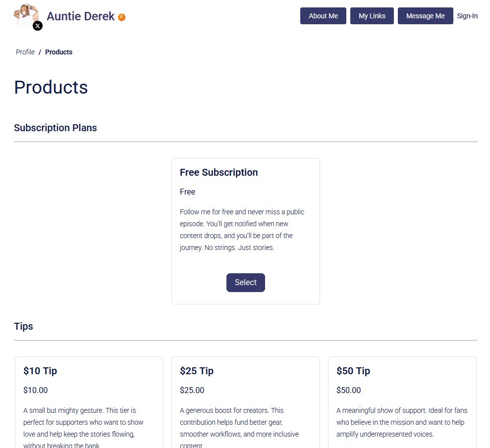Click the 'A generous boost for creators' description
The image size is (490, 448).
tap(239, 428)
